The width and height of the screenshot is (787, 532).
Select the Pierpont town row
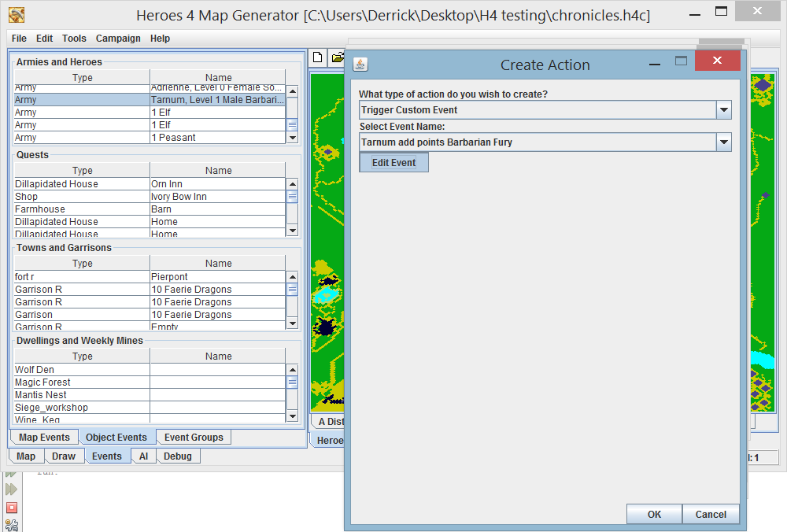(x=150, y=277)
